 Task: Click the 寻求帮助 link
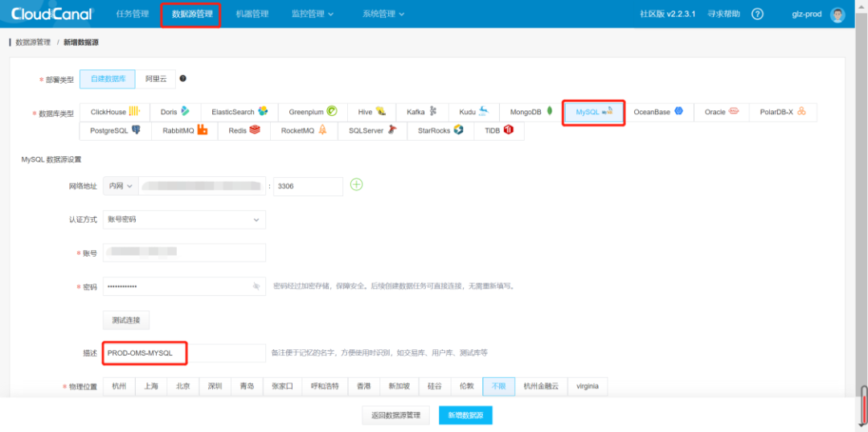[723, 14]
